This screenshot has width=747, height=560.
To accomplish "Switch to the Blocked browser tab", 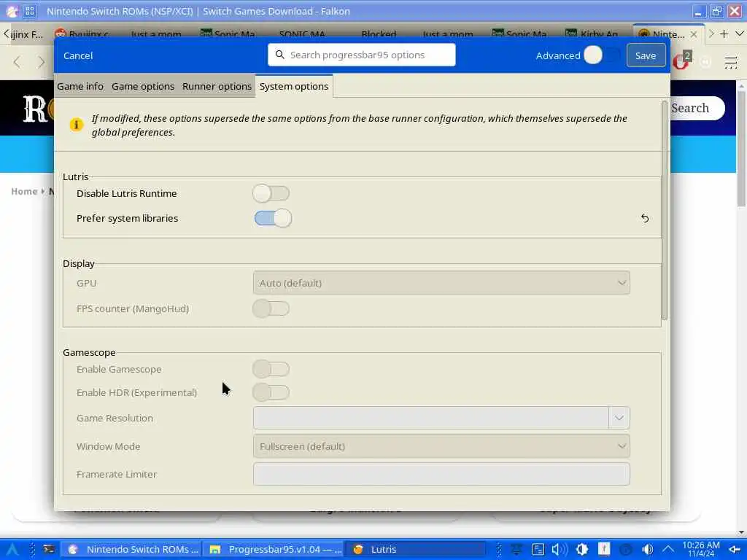I will pos(379,34).
